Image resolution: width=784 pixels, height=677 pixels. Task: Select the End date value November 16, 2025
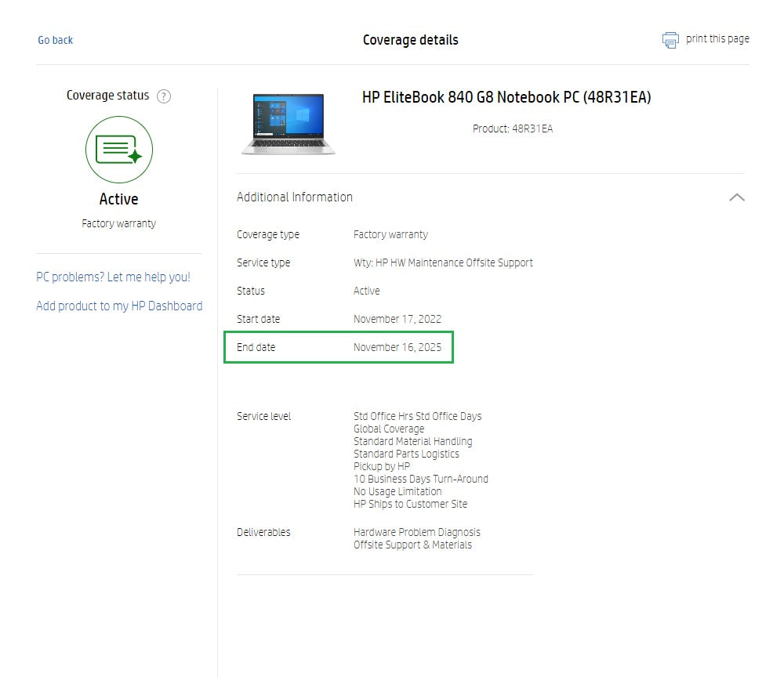coord(397,347)
